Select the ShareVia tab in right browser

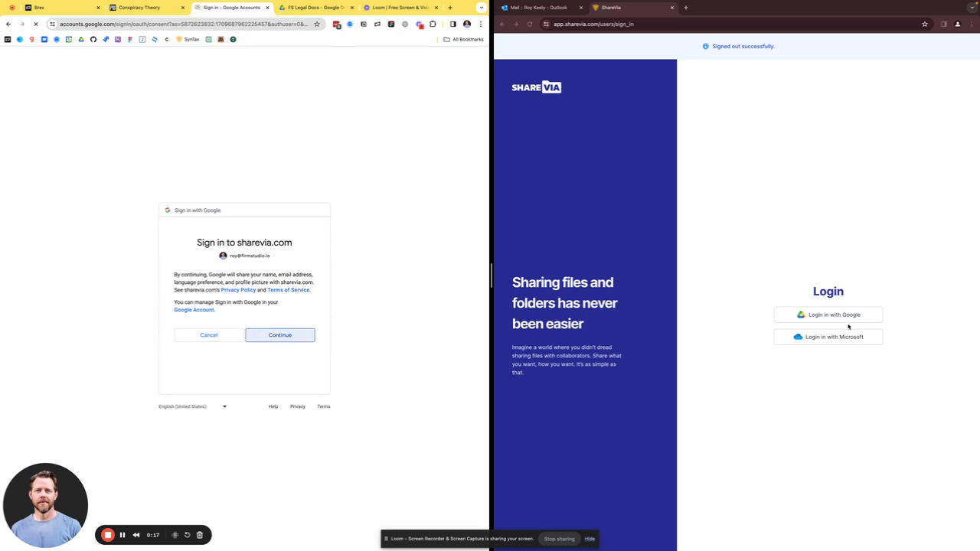click(x=632, y=8)
